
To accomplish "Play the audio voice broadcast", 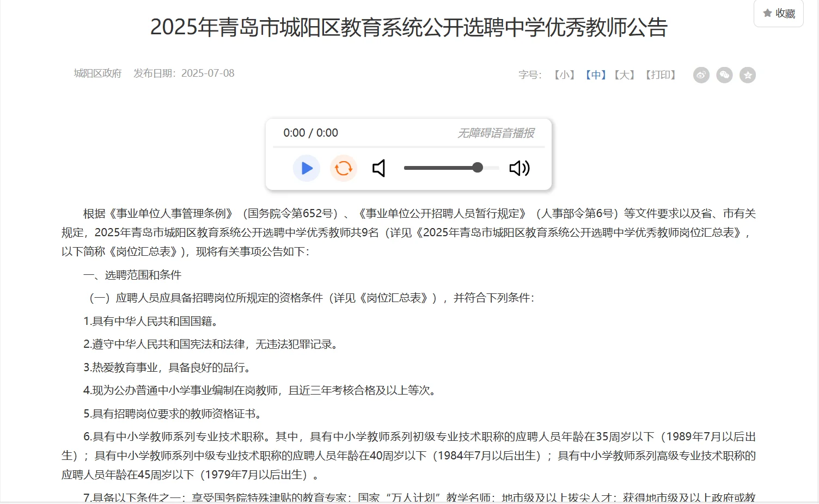I will [x=307, y=168].
